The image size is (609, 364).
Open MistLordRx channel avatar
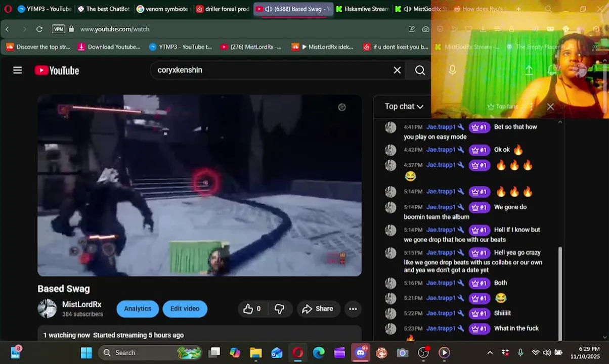click(47, 308)
